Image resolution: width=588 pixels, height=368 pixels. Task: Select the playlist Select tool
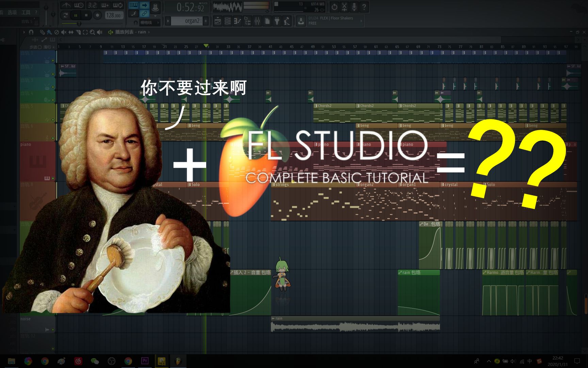tap(85, 32)
